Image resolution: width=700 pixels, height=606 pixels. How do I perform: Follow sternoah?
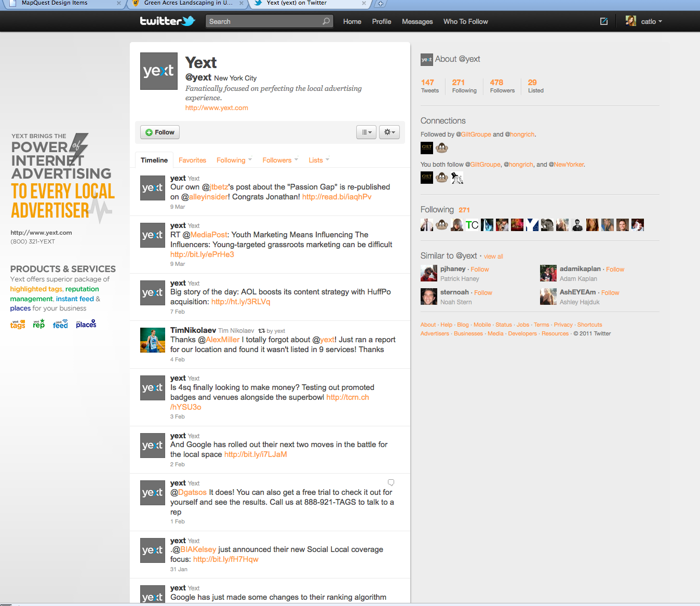[483, 293]
